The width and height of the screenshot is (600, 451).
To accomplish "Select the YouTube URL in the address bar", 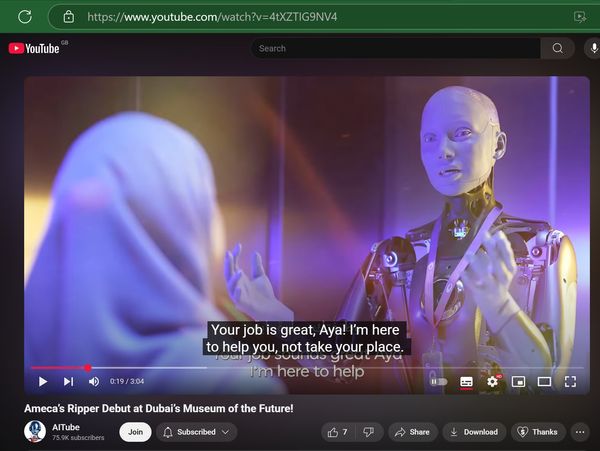I will 212,17.
